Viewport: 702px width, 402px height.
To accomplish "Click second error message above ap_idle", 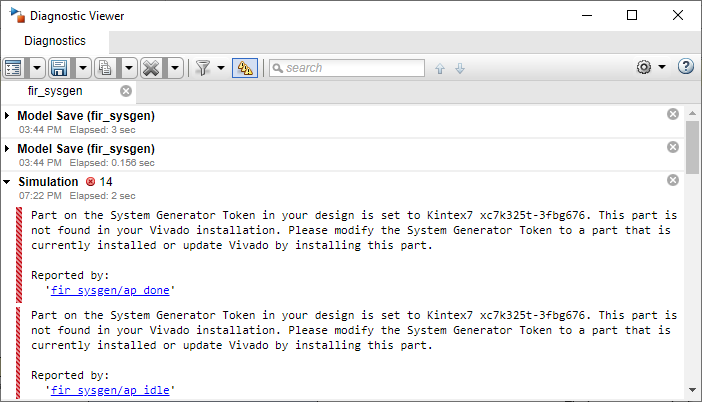I will point(354,330).
